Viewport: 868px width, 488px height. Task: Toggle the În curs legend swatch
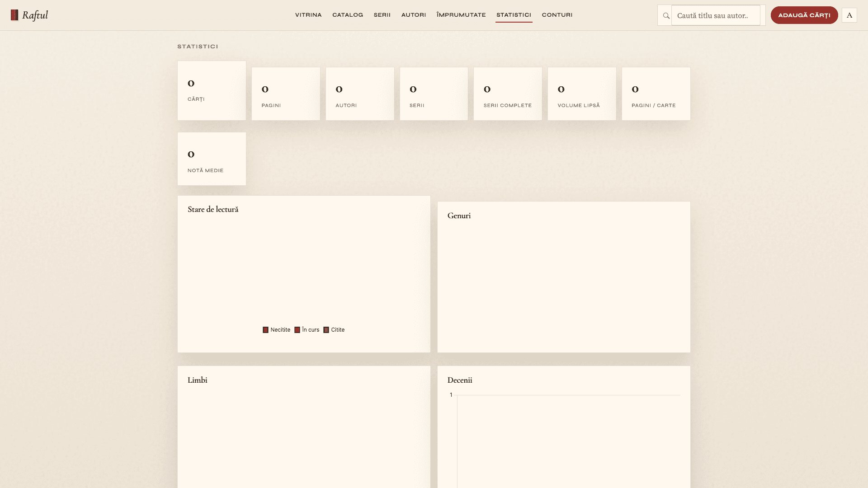(297, 330)
